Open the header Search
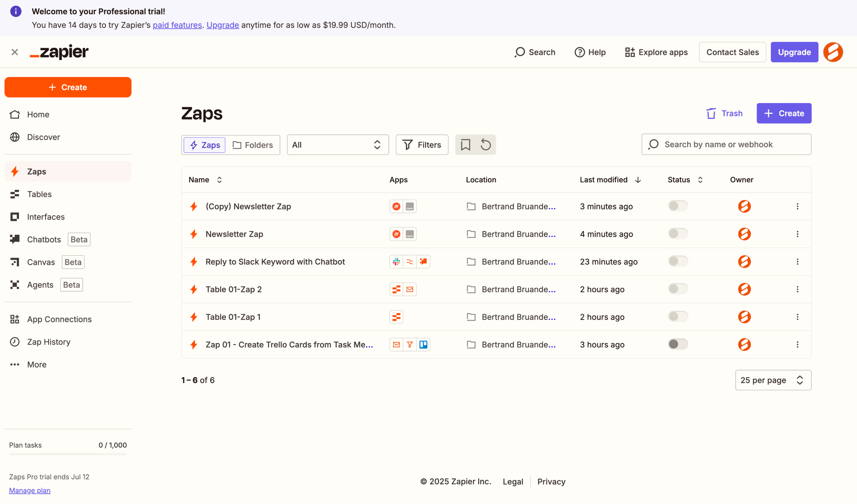The width and height of the screenshot is (857, 504). click(535, 52)
